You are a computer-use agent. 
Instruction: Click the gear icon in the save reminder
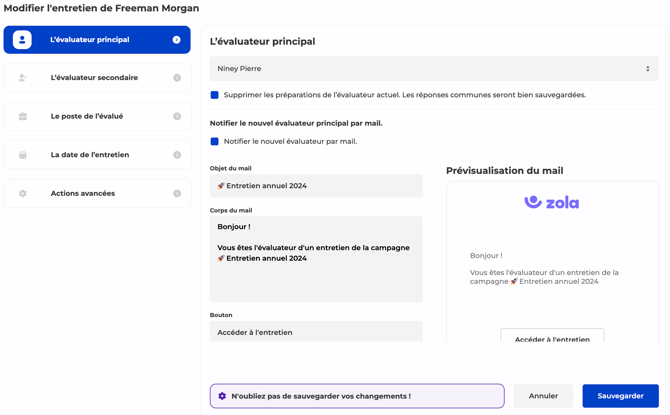point(222,396)
